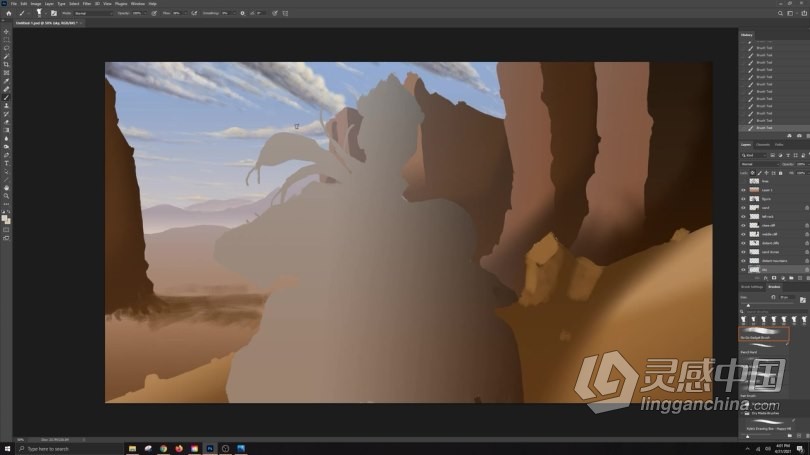The width and height of the screenshot is (810, 455).
Task: Select the Clone Stamp tool
Action: [x=6, y=105]
